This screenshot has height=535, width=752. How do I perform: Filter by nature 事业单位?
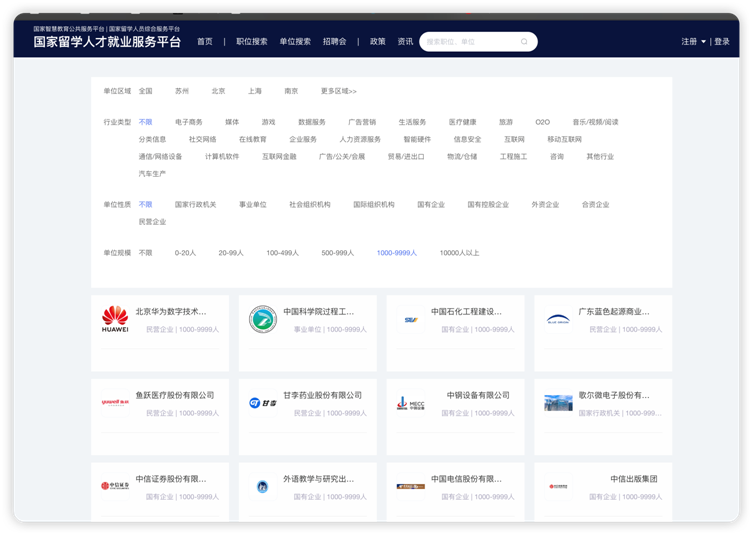point(253,205)
